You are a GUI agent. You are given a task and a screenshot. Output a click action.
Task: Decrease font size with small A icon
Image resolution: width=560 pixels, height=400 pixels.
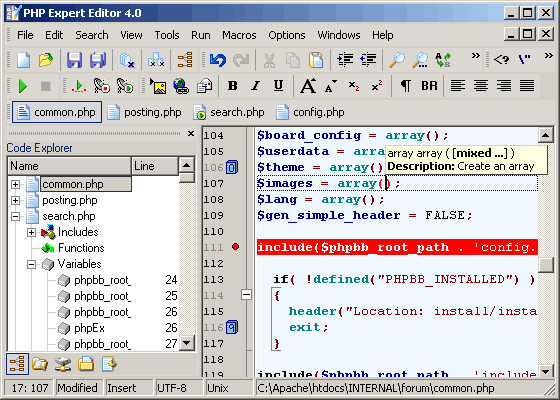pyautogui.click(x=331, y=86)
